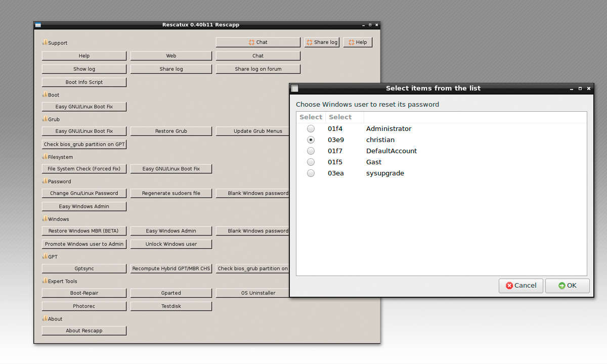The image size is (607, 364).
Task: Click the plain Help button beside Web
Action: point(84,56)
